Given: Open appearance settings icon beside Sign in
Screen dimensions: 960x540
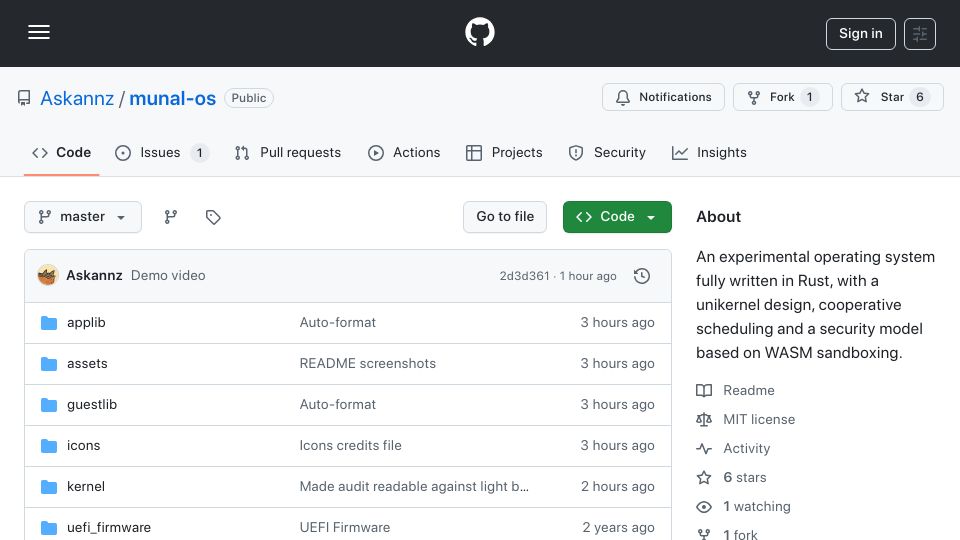Looking at the screenshot, I should (920, 34).
